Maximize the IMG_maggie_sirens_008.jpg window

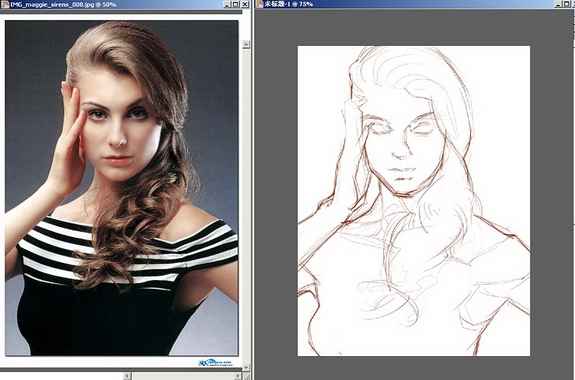click(236, 4)
